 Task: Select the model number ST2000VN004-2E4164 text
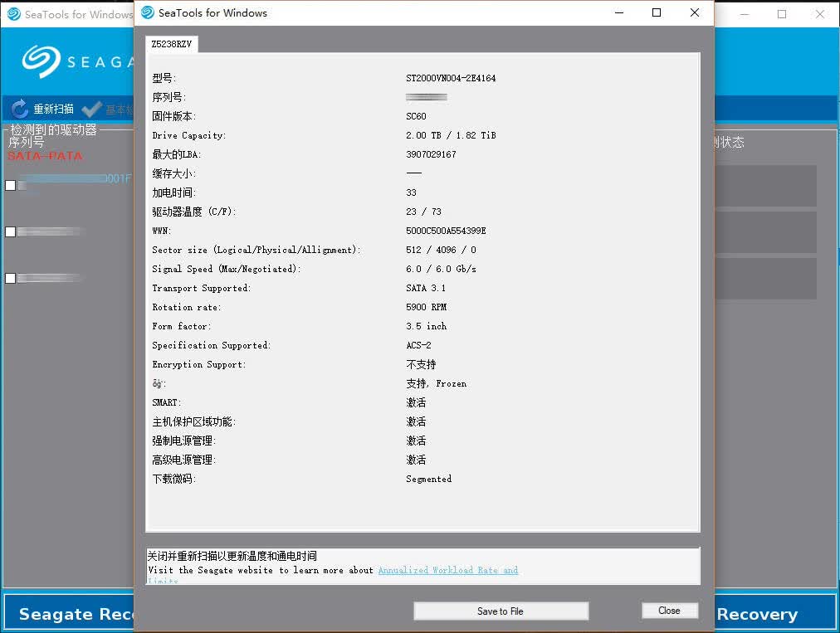pyautogui.click(x=451, y=78)
